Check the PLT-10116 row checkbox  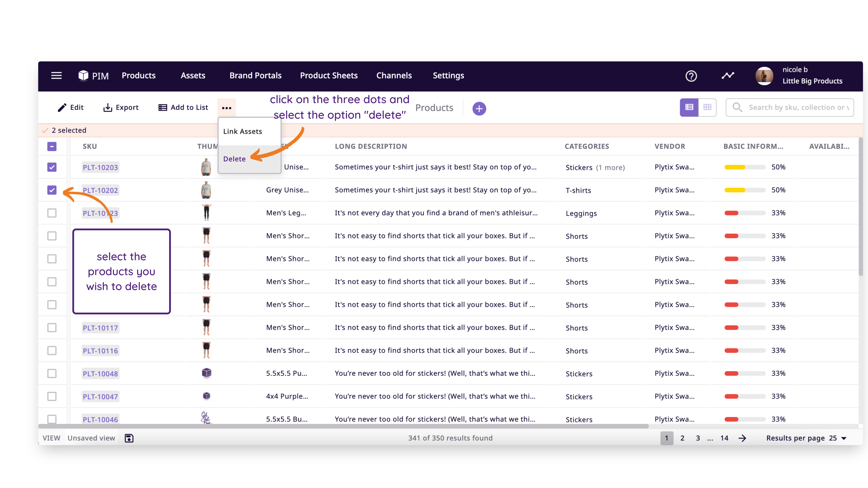coord(52,351)
